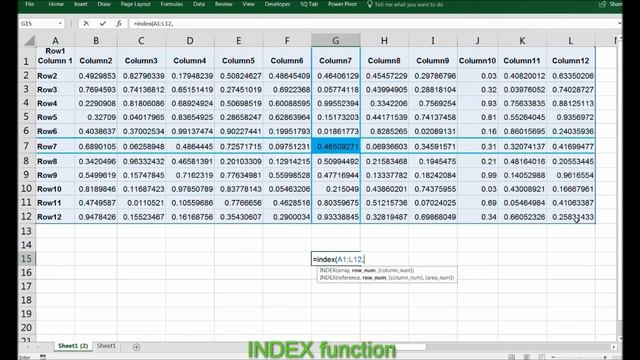Click the Select All corner triangle
The width and height of the screenshot is (640, 360).
[x=29, y=40]
